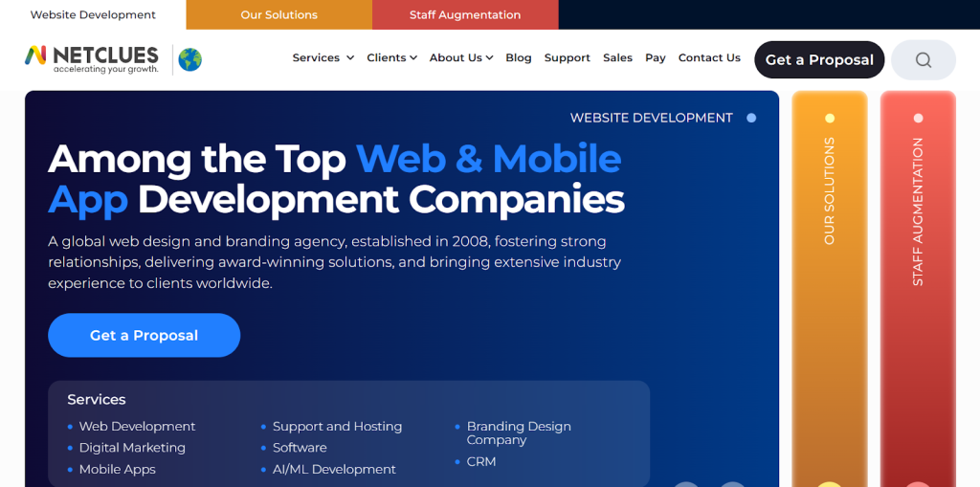Click the black Get a Proposal header button

click(818, 59)
